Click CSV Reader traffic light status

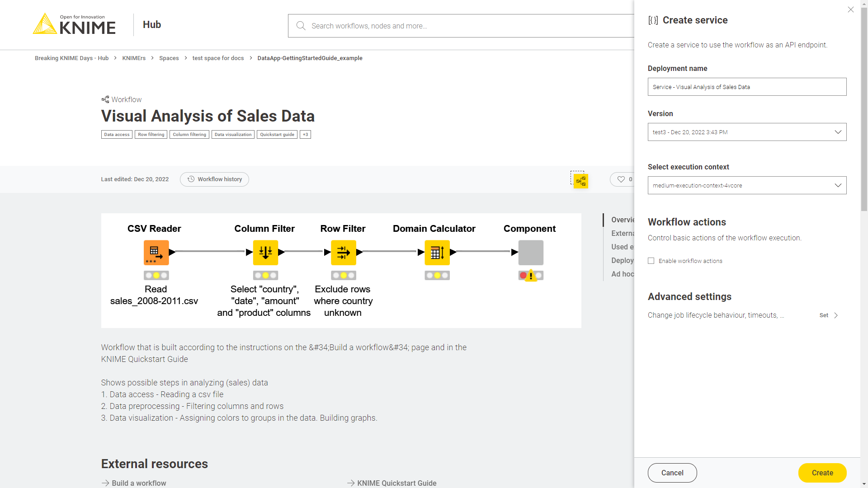click(156, 275)
